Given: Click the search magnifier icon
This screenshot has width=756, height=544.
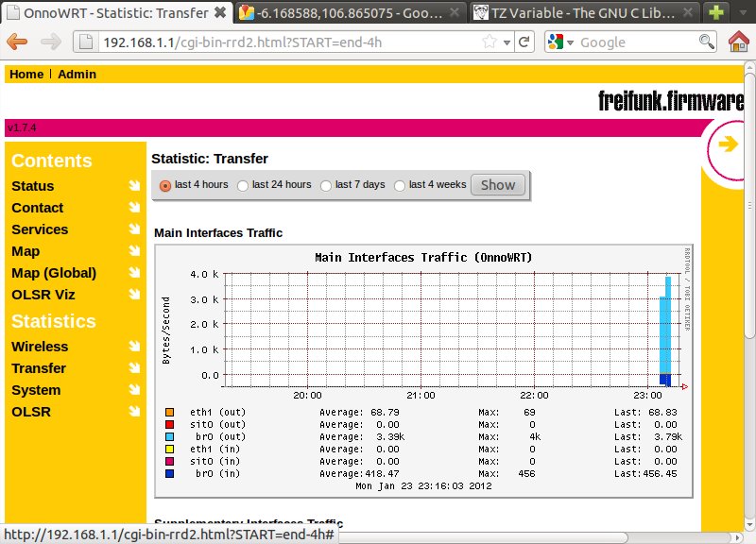Looking at the screenshot, I should click(706, 42).
